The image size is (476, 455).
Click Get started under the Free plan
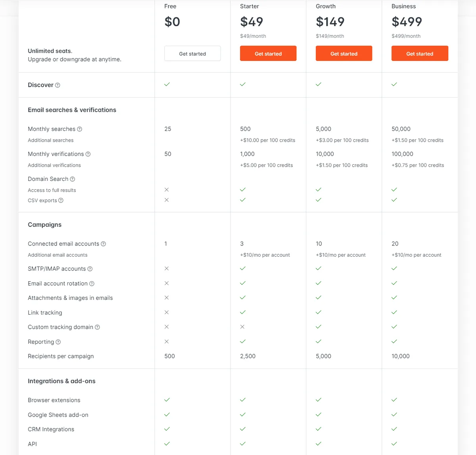[x=192, y=53]
